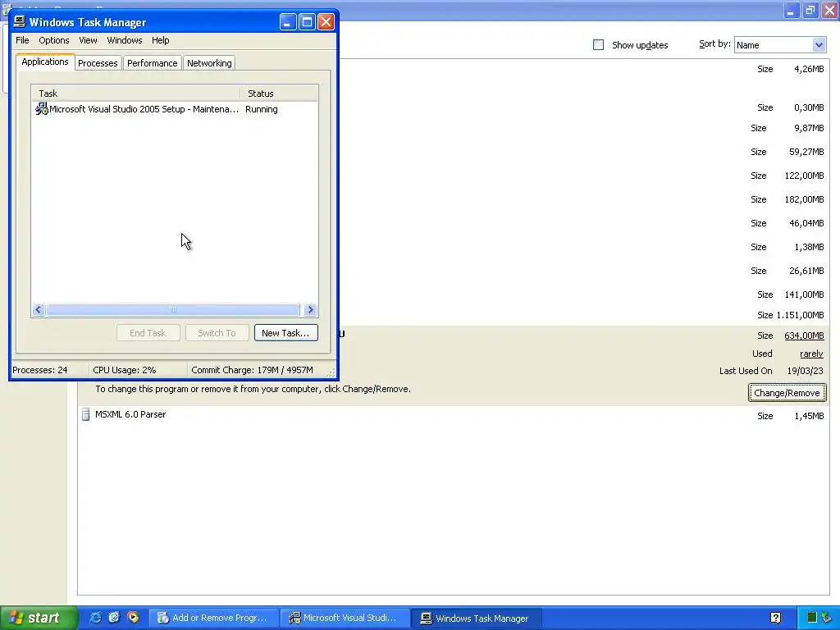This screenshot has width=840, height=630.
Task: Click the help question mark tray icon
Action: tap(776, 618)
